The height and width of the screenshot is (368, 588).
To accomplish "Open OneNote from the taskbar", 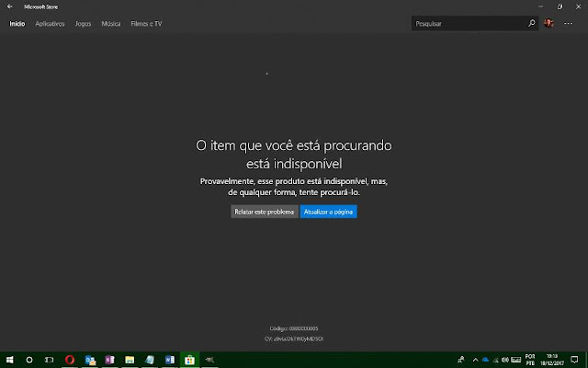I will [109, 360].
